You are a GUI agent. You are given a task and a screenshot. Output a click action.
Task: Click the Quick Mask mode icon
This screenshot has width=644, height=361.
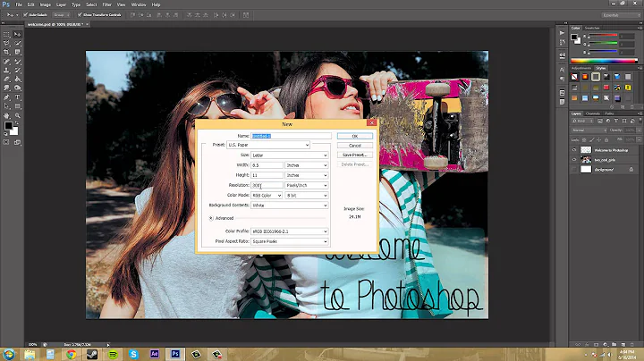[x=6, y=142]
